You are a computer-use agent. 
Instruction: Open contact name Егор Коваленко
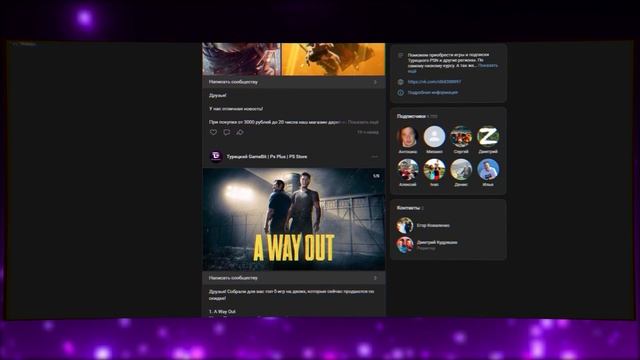tap(433, 225)
